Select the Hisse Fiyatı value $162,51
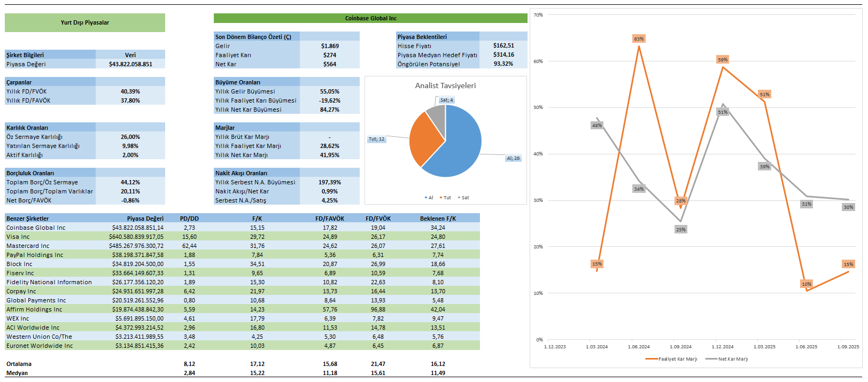 click(x=503, y=46)
